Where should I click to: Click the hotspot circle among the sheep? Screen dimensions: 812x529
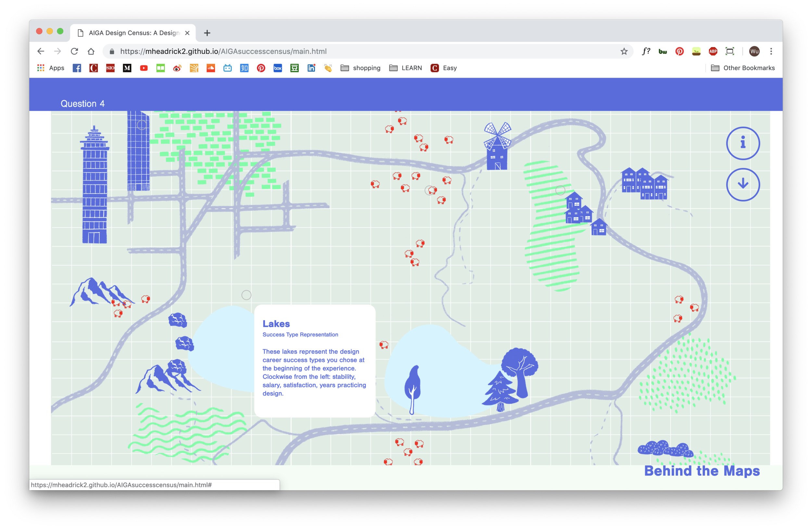(429, 190)
